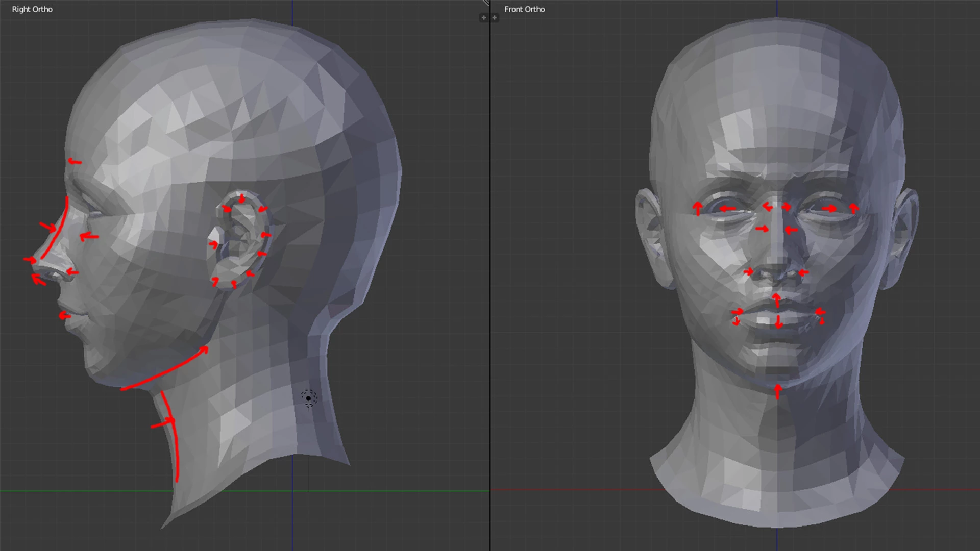Click the upward arrow above the upper lip
This screenshot has height=551, width=980.
click(x=776, y=300)
